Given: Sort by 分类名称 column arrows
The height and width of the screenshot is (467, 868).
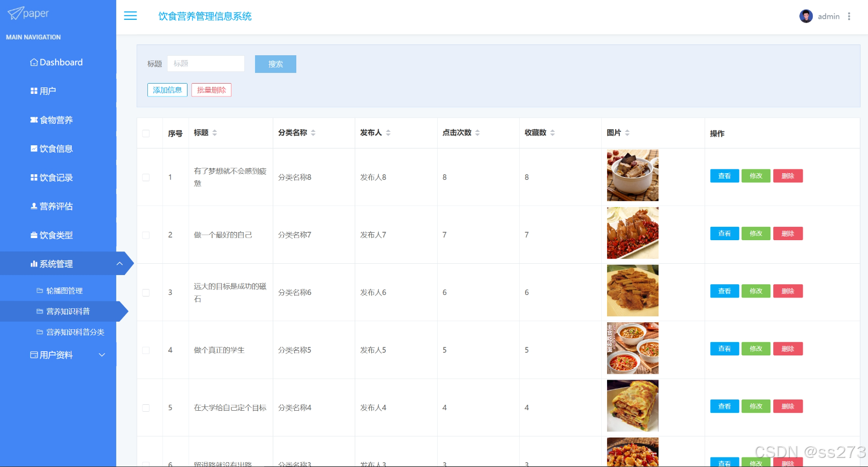Looking at the screenshot, I should pos(313,132).
